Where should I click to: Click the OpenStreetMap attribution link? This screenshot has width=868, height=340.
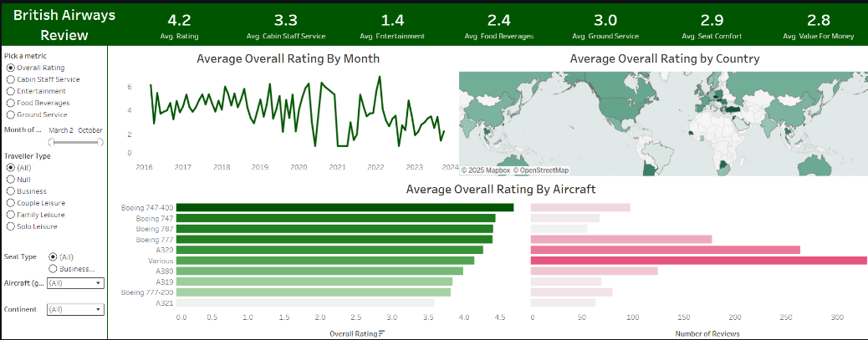pyautogui.click(x=540, y=170)
